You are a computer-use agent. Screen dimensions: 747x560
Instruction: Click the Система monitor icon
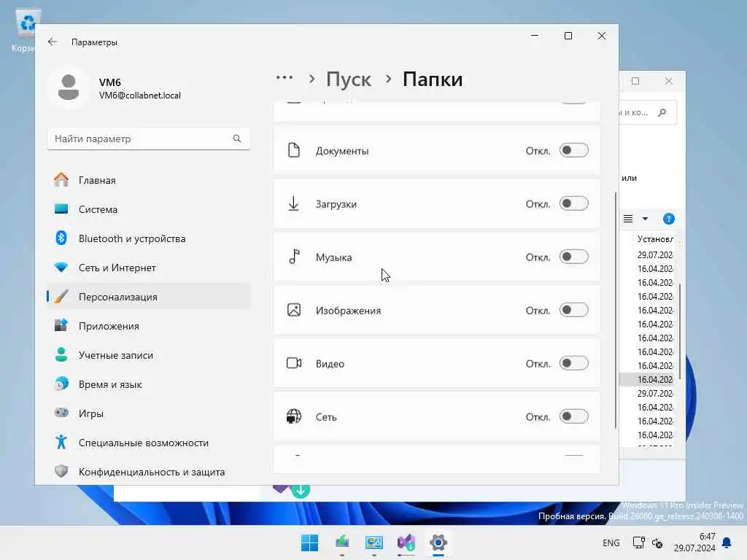click(x=61, y=209)
